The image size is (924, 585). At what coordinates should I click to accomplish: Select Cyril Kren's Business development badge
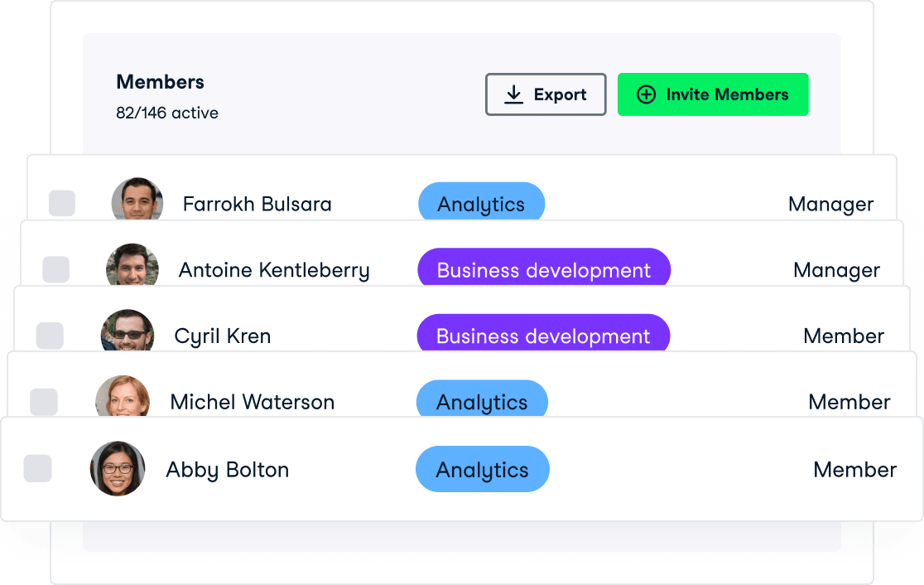pos(543,336)
